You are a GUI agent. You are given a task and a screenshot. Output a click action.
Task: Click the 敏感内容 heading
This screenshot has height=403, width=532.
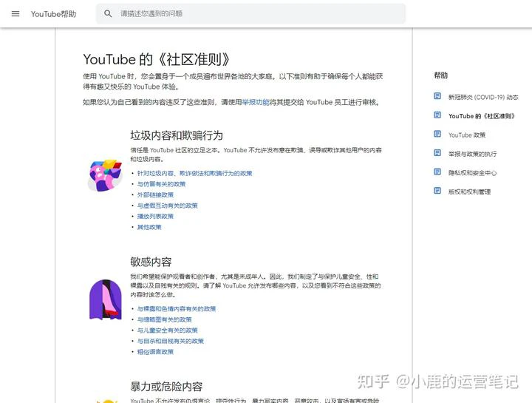(x=151, y=262)
